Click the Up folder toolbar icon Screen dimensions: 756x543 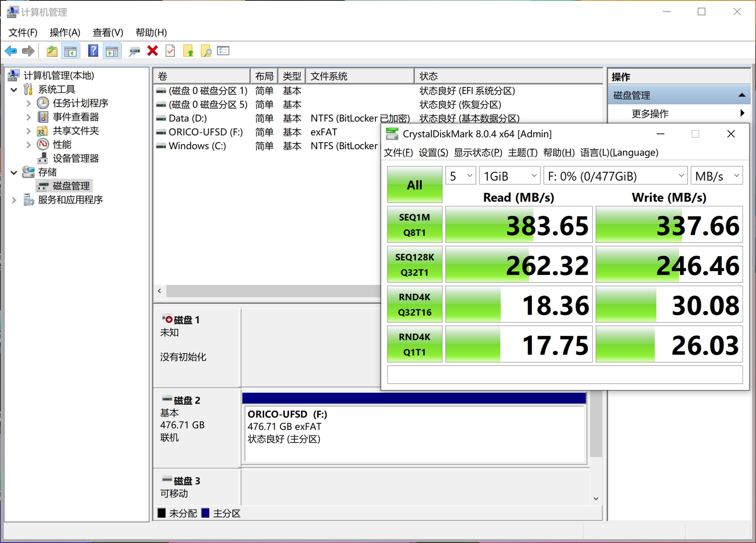(52, 51)
